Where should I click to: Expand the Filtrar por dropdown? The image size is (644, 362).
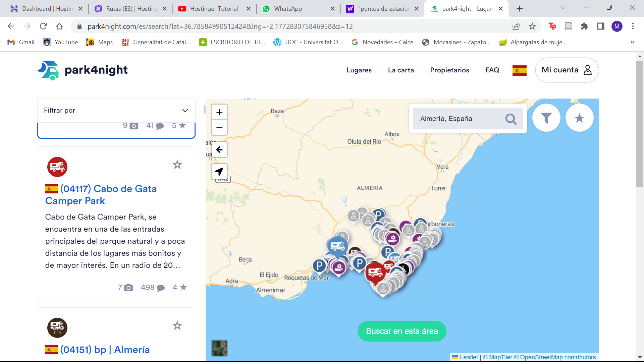(x=116, y=110)
